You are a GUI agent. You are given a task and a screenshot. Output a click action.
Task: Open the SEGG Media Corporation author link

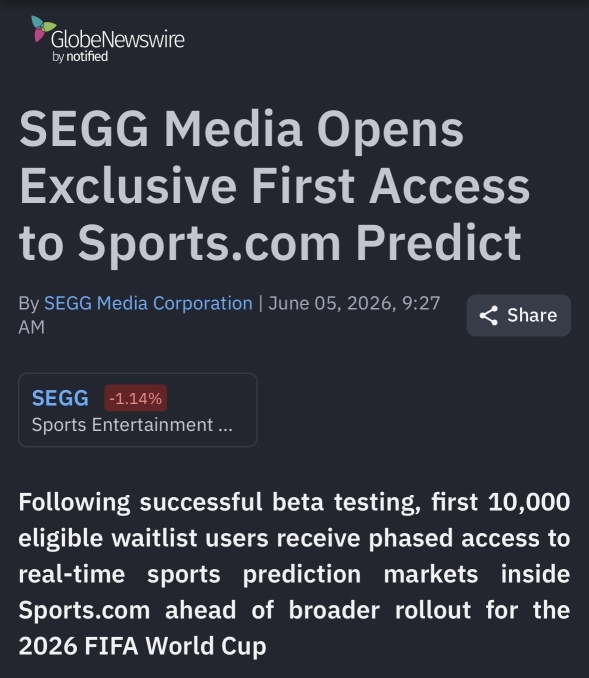pos(148,303)
